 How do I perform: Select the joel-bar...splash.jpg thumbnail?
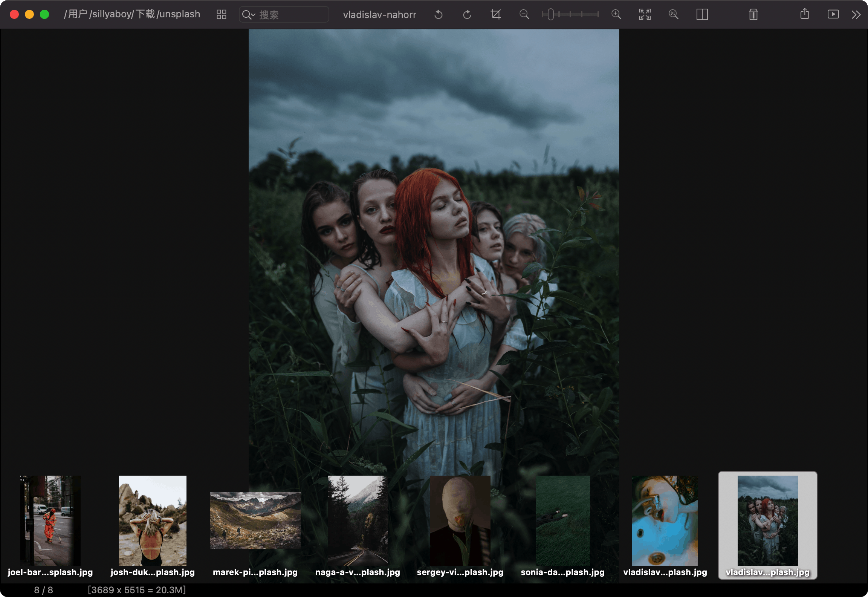point(50,520)
